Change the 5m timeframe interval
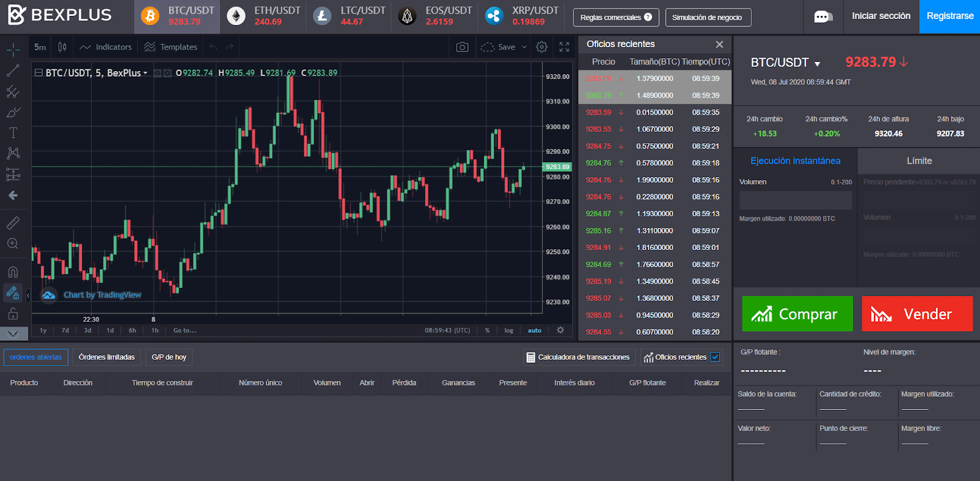The image size is (980, 481). pyautogui.click(x=40, y=47)
